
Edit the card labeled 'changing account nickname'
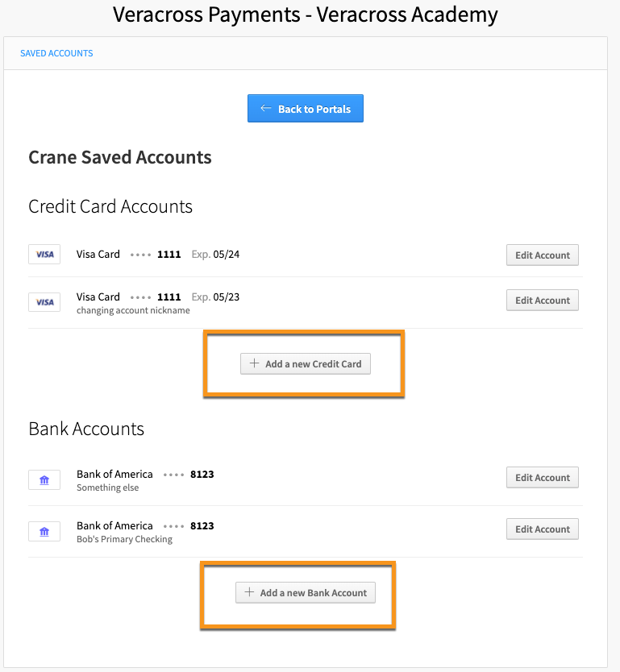(x=542, y=300)
